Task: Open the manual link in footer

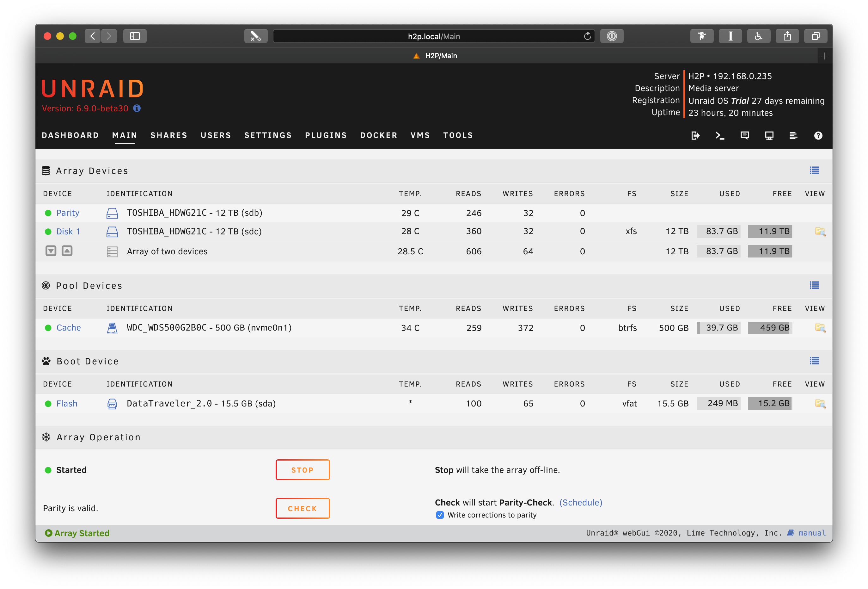Action: pyautogui.click(x=812, y=533)
